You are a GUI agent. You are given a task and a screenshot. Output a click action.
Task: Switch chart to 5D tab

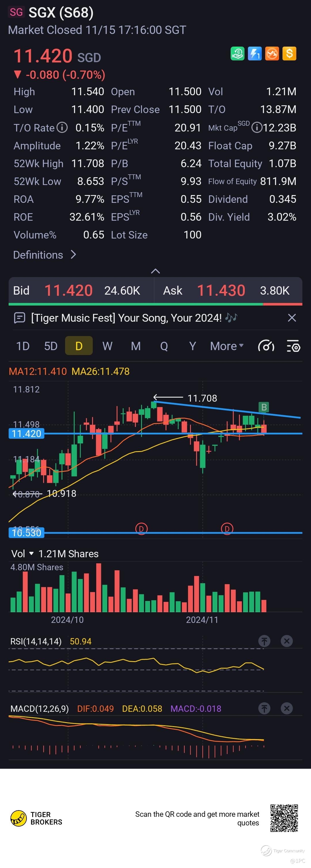(51, 346)
